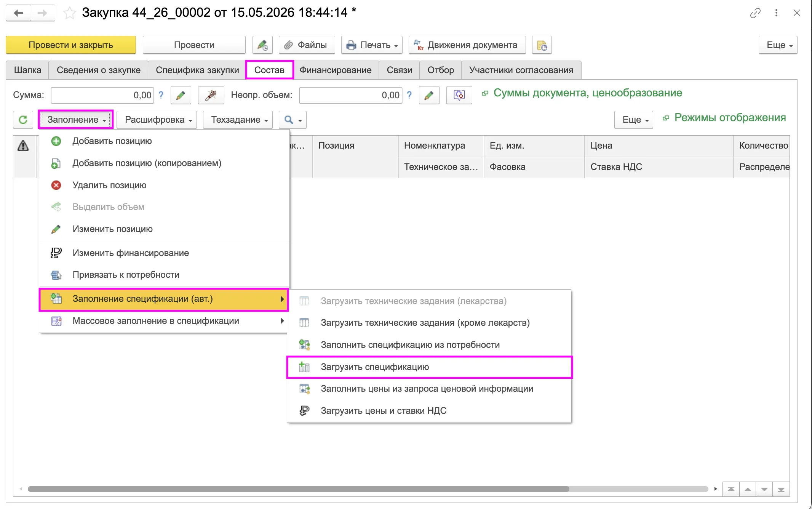Image resolution: width=812 pixels, height=509 pixels.
Task: Click the forward navigation arrow
Action: pos(42,13)
